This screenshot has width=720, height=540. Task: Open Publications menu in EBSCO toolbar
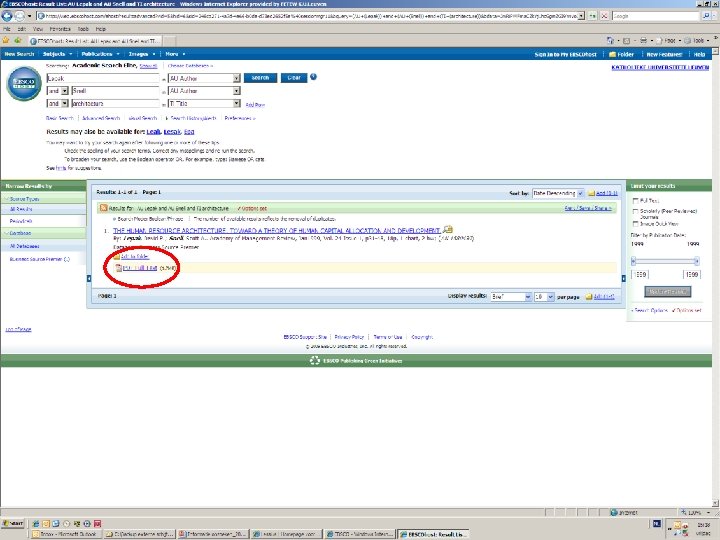click(x=100, y=54)
